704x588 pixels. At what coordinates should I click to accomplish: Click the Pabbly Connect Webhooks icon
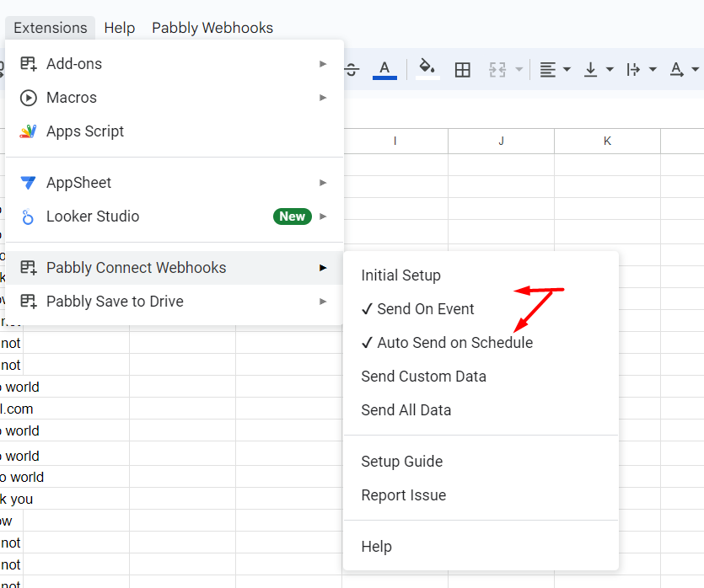29,268
